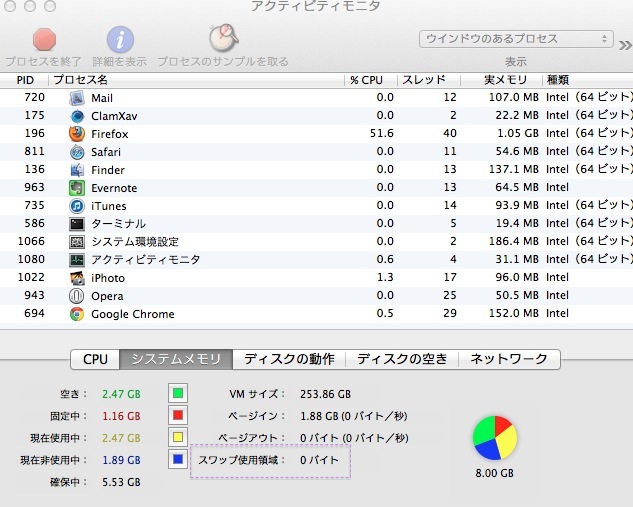Open the ディスクの動作 tab
633x507 pixels.
(x=288, y=359)
